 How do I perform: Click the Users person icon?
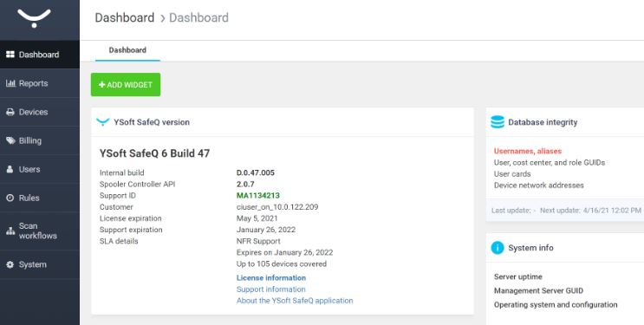(x=10, y=169)
